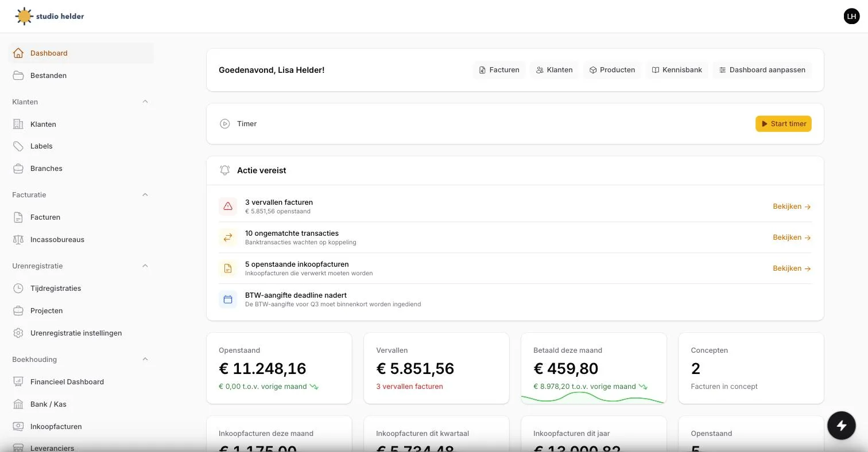Image resolution: width=868 pixels, height=452 pixels.
Task: Open Bank / Kas in the sidebar
Action: point(81,404)
